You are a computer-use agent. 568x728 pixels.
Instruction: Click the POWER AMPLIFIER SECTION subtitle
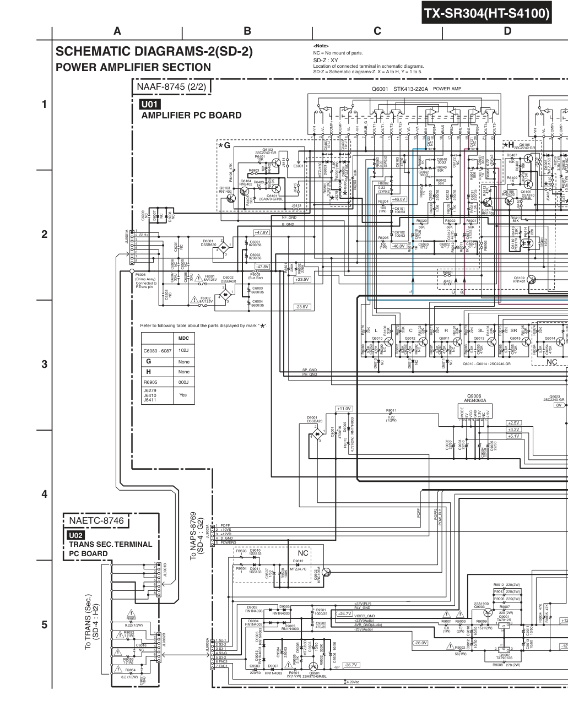coord(133,67)
